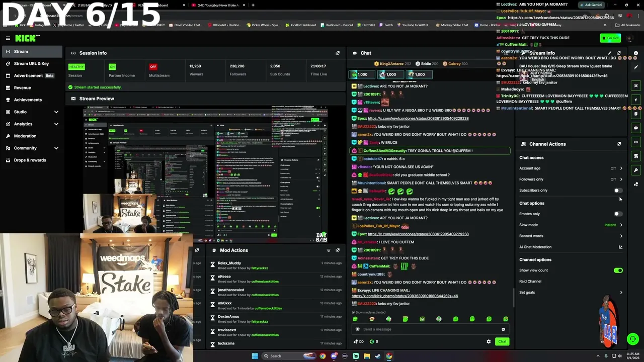Click DexterAmos in Mod Actions list

click(228, 317)
